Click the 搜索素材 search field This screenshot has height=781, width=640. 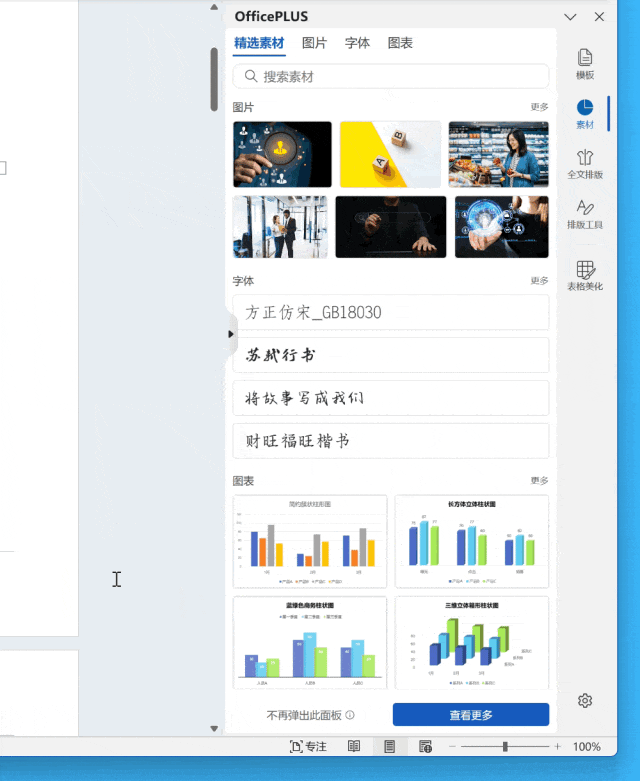pos(391,76)
